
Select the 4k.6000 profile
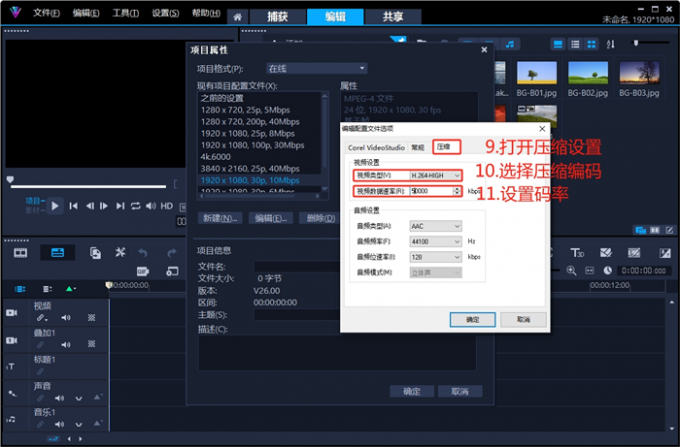tap(216, 157)
